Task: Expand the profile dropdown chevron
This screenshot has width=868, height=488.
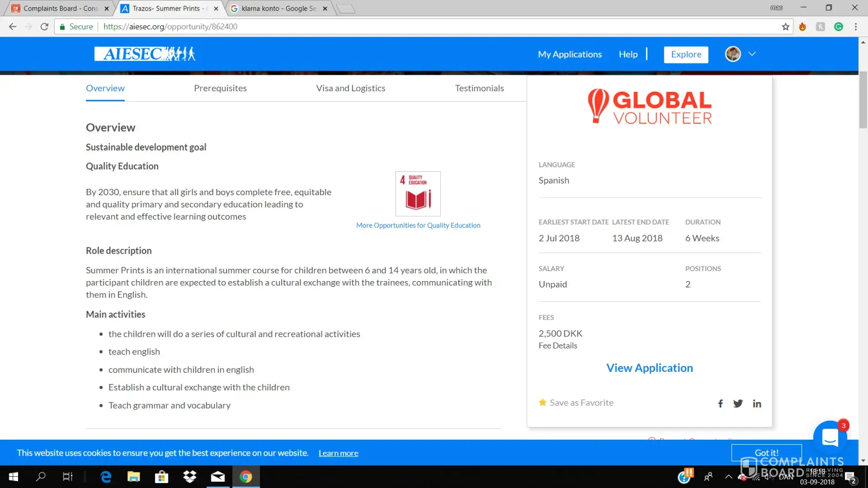Action: 752,54
